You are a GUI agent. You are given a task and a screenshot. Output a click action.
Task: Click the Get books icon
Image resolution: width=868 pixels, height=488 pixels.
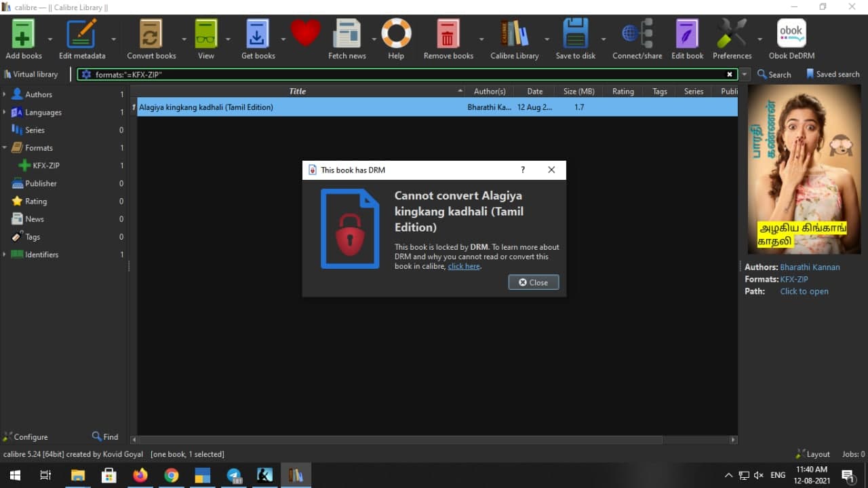[x=258, y=34]
